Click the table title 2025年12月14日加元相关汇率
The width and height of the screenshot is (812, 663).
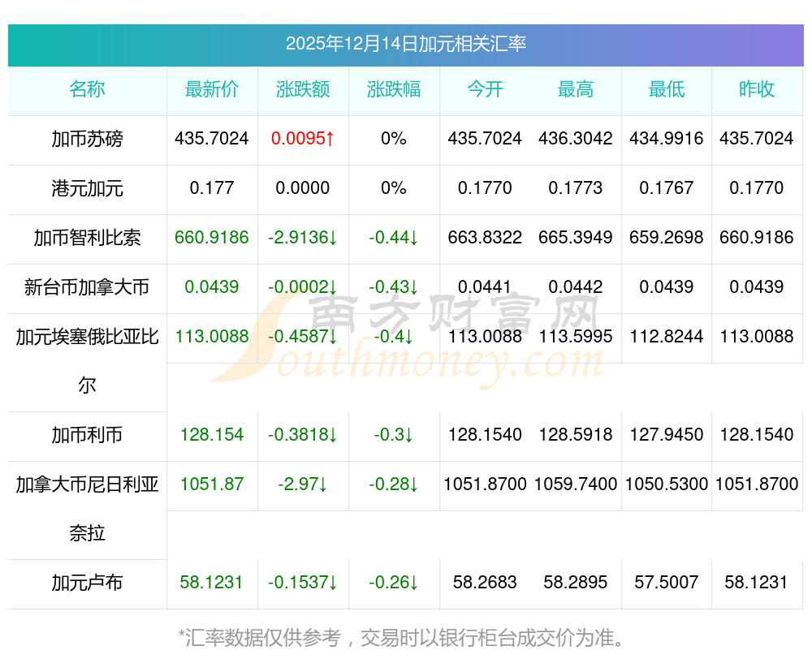(405, 44)
